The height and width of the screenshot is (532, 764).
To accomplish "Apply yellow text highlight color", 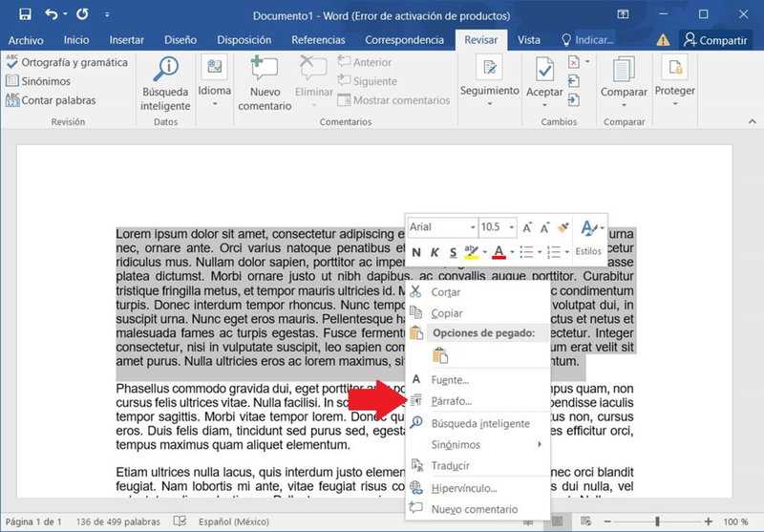I will [471, 252].
